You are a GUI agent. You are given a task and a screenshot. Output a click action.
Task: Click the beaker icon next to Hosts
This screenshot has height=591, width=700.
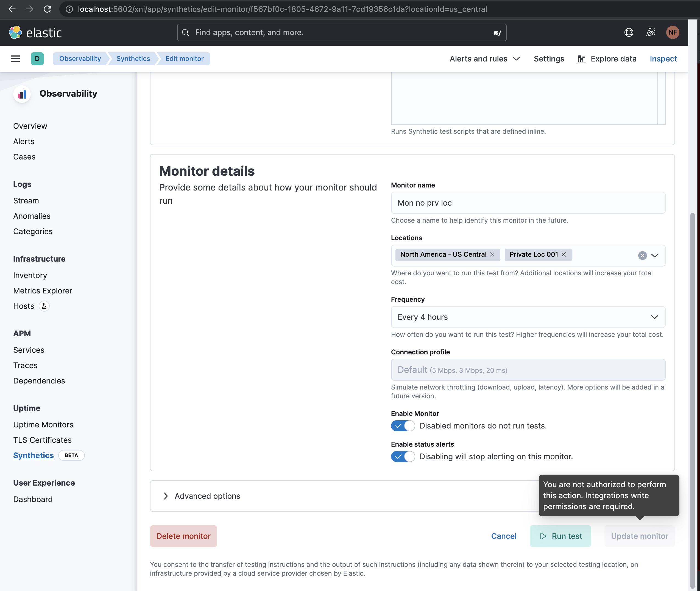point(44,306)
